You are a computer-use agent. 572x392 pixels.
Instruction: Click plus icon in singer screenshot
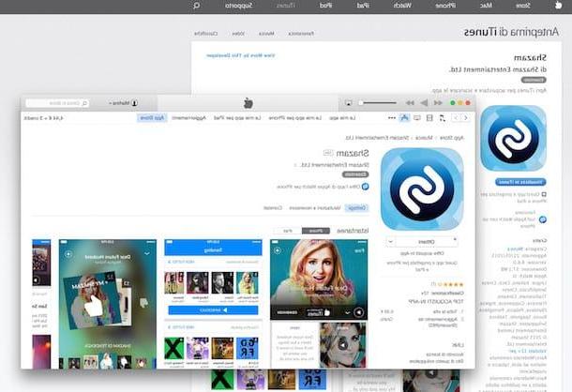click(x=278, y=250)
